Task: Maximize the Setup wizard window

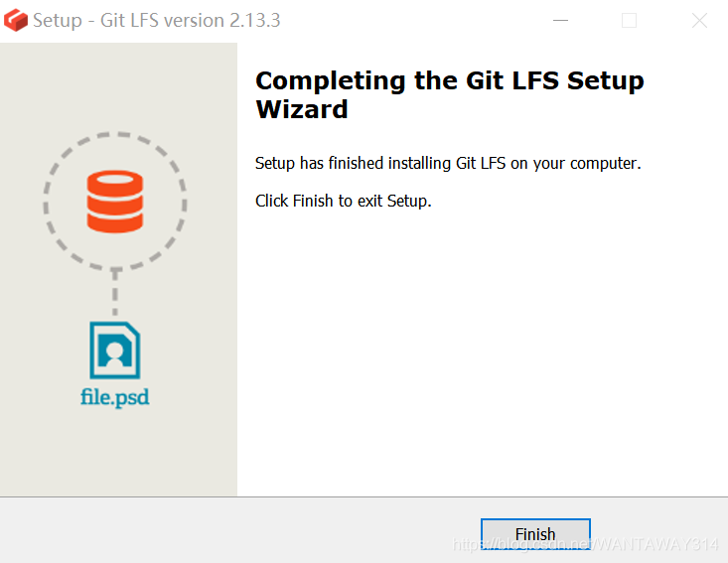Action: tap(629, 21)
